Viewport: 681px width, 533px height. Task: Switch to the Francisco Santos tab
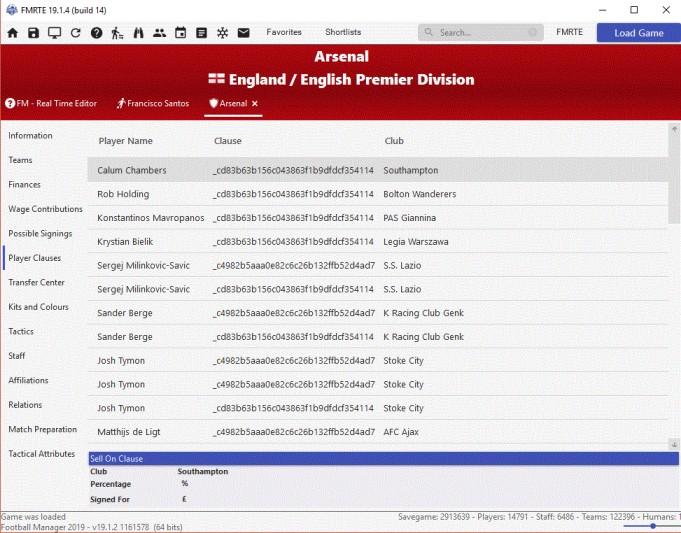point(152,103)
